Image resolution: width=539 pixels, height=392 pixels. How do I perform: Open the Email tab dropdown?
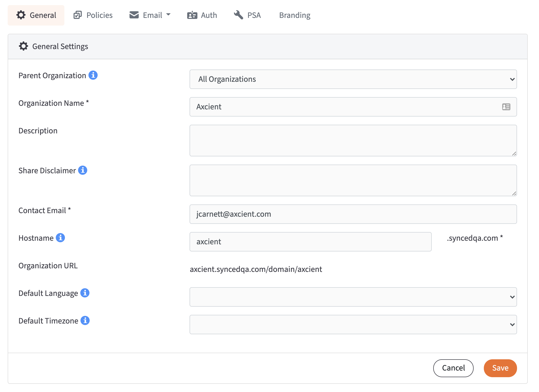click(x=150, y=15)
